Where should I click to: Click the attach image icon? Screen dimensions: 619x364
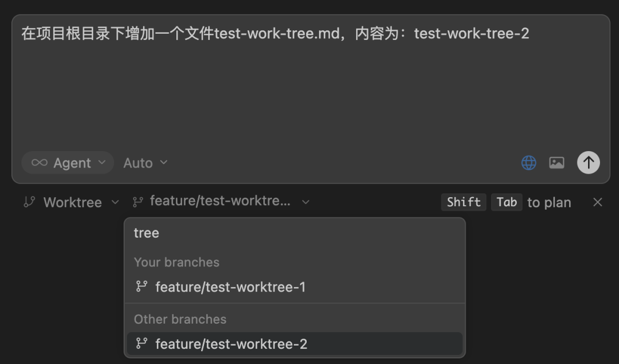click(x=557, y=163)
